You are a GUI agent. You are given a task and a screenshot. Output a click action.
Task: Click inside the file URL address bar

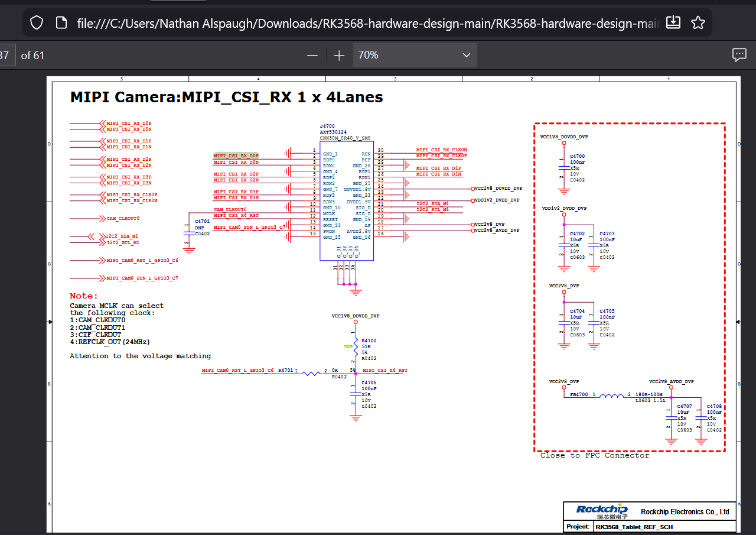(366, 23)
